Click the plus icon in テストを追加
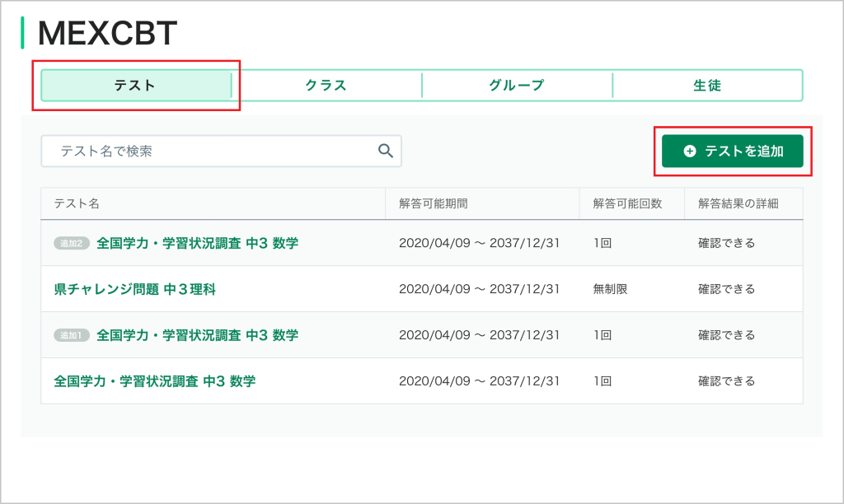The image size is (844, 504). pyautogui.click(x=690, y=152)
